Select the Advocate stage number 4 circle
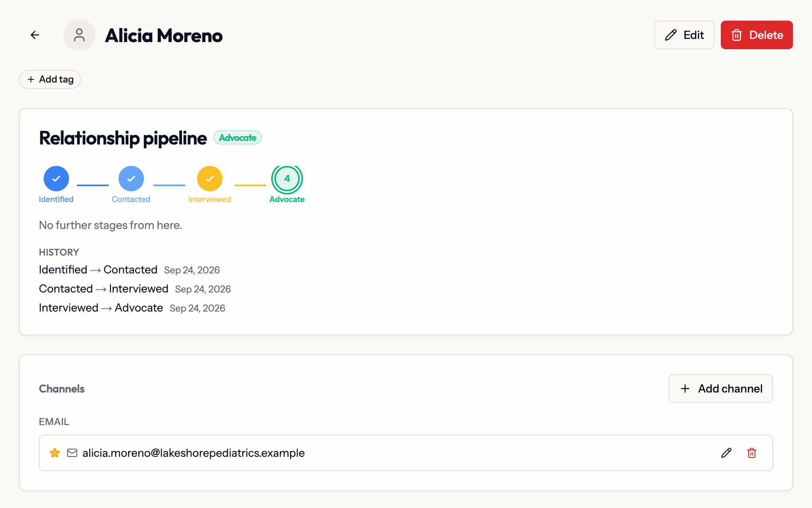The height and width of the screenshot is (508, 812). coord(287,179)
